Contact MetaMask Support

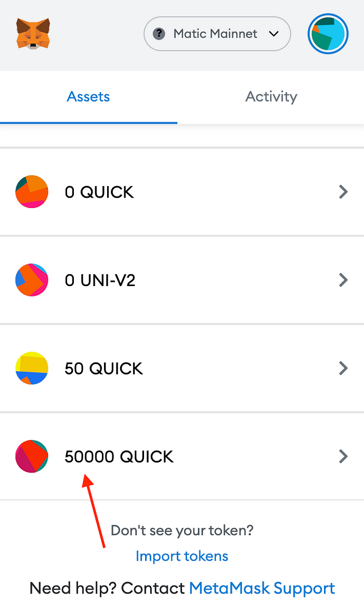click(262, 588)
